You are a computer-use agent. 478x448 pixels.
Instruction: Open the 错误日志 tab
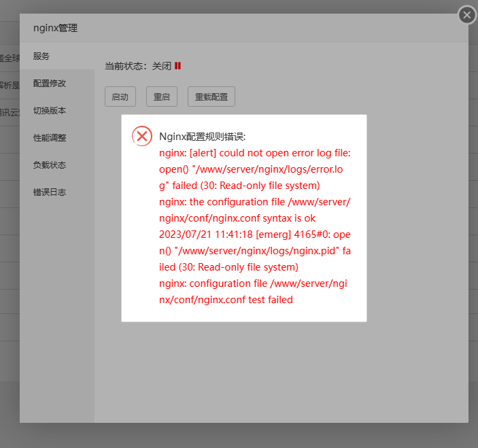coord(57,192)
